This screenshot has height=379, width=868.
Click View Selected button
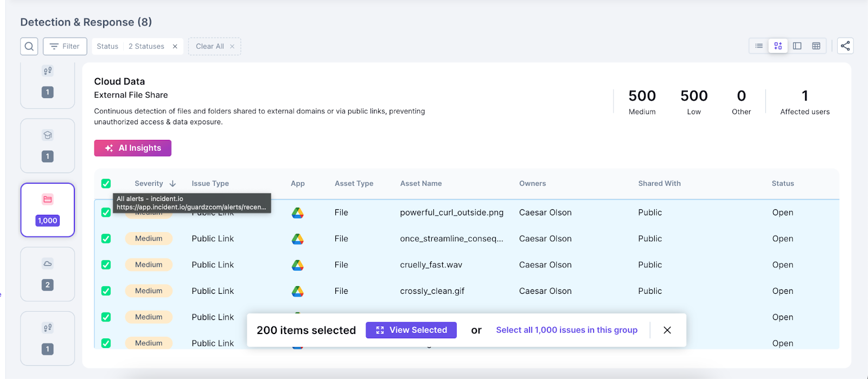coord(411,330)
